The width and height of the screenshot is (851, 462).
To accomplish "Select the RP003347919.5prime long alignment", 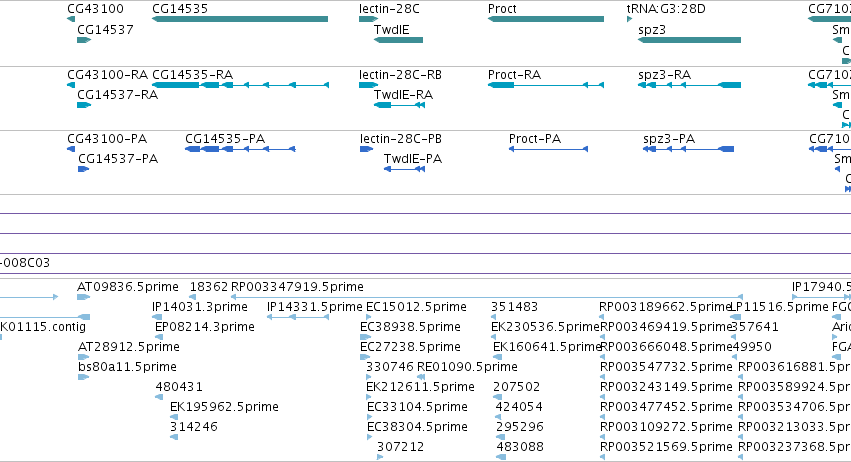I will click(x=487, y=297).
